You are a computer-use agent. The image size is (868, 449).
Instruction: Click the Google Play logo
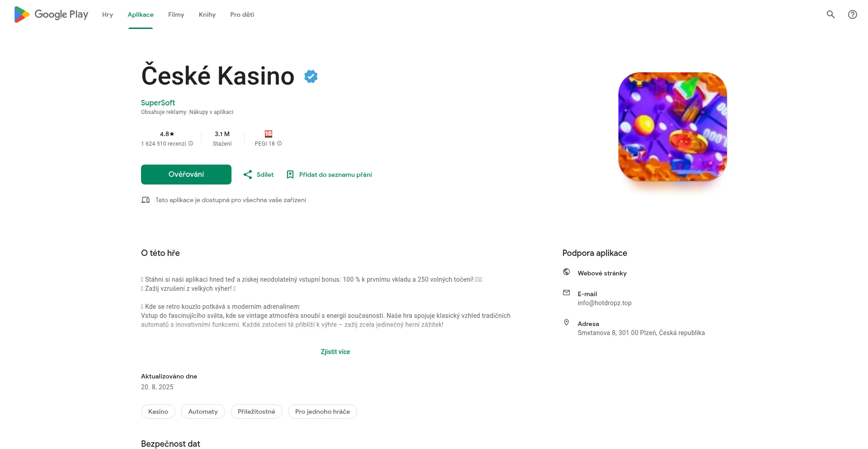click(51, 14)
